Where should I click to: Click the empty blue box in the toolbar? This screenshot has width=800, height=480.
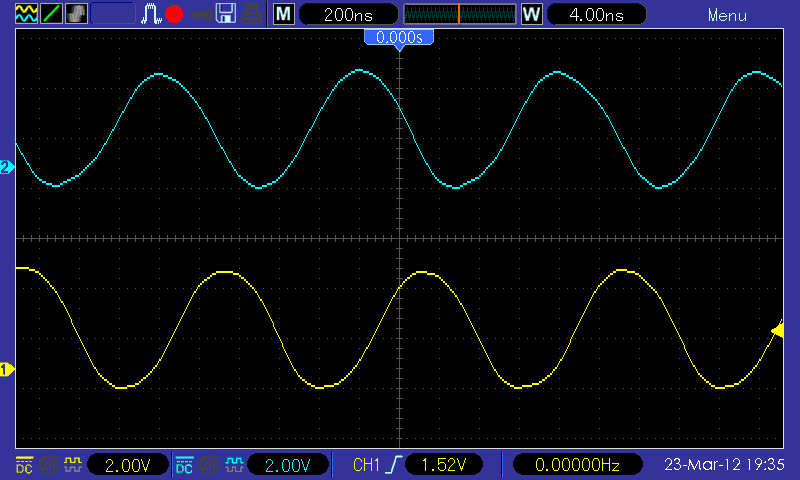(x=113, y=14)
